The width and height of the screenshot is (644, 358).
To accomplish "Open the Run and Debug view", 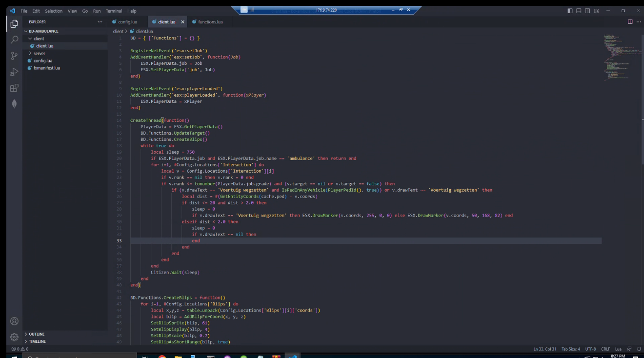I will pos(14,72).
